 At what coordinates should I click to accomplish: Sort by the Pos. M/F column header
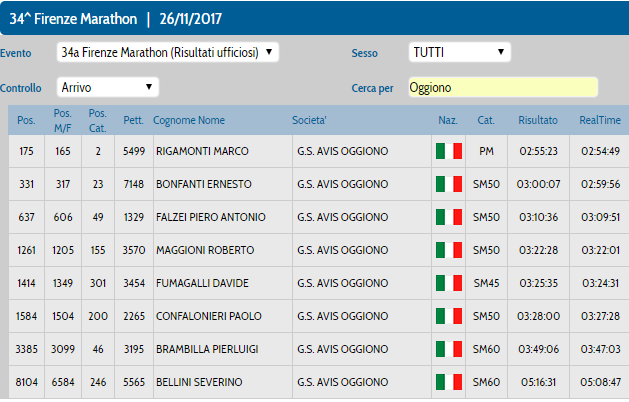tap(63, 120)
